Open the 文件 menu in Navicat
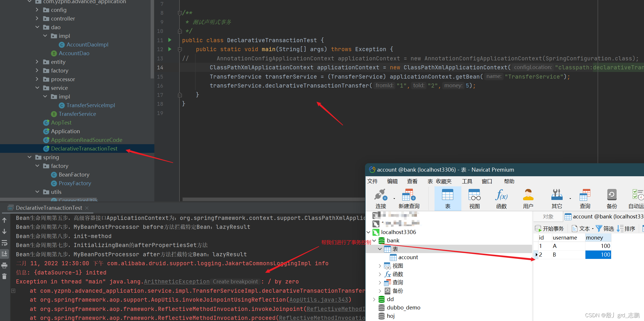The height and width of the screenshot is (321, 644). coord(372,181)
